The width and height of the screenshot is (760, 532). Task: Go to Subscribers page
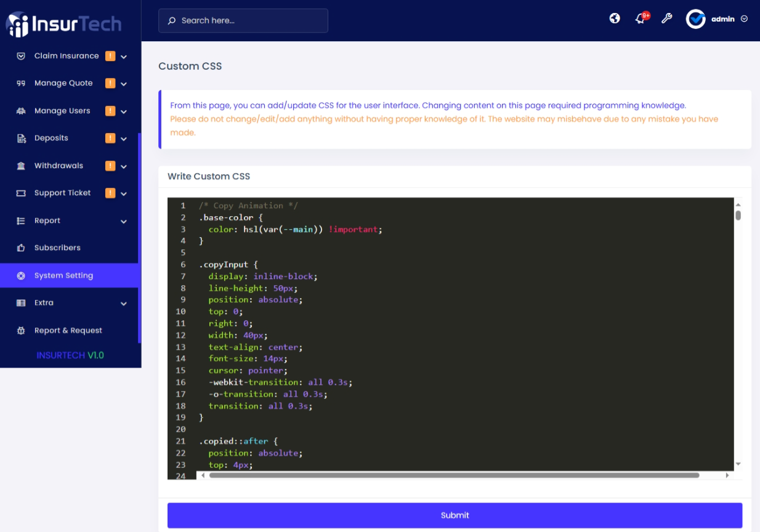click(69, 248)
